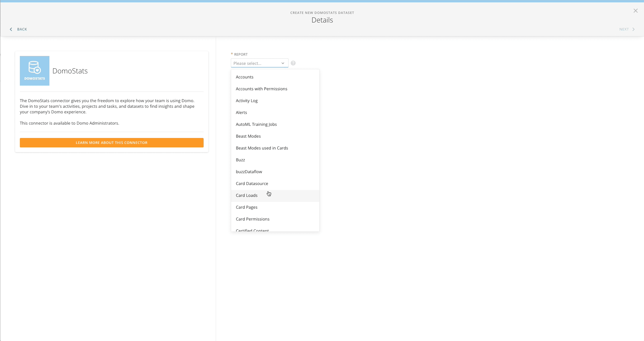The height and width of the screenshot is (341, 644).
Task: Click the Report dropdown chevron arrow
Action: tap(283, 63)
